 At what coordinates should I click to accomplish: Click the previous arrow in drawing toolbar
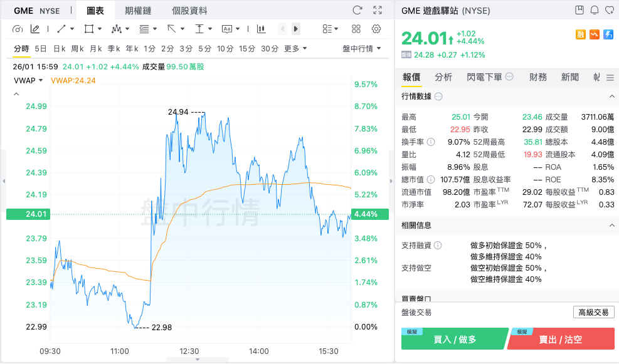pos(282,29)
